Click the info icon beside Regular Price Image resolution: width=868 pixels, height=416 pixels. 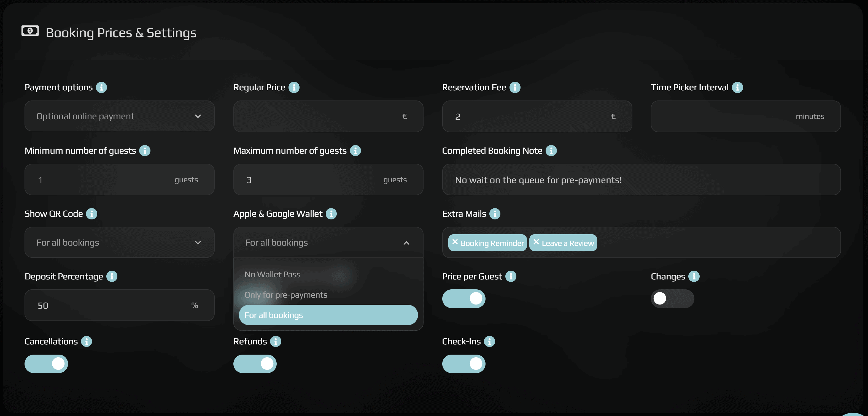294,88
